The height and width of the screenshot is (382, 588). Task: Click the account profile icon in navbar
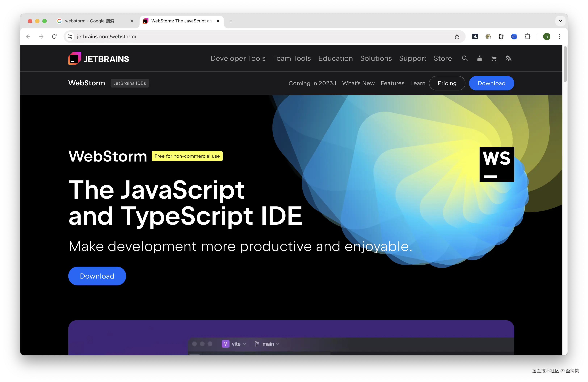[x=479, y=58]
